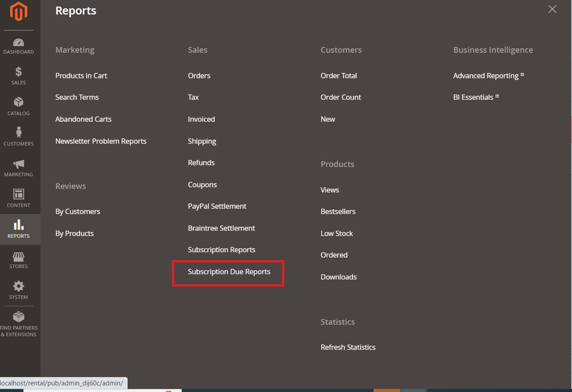Viewport: 572px width, 392px height.
Task: Select Braintree Settlement report
Action: (x=221, y=229)
